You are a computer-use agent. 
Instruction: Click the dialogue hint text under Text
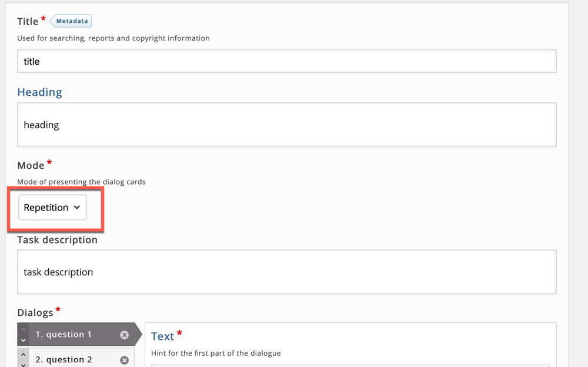[216, 353]
